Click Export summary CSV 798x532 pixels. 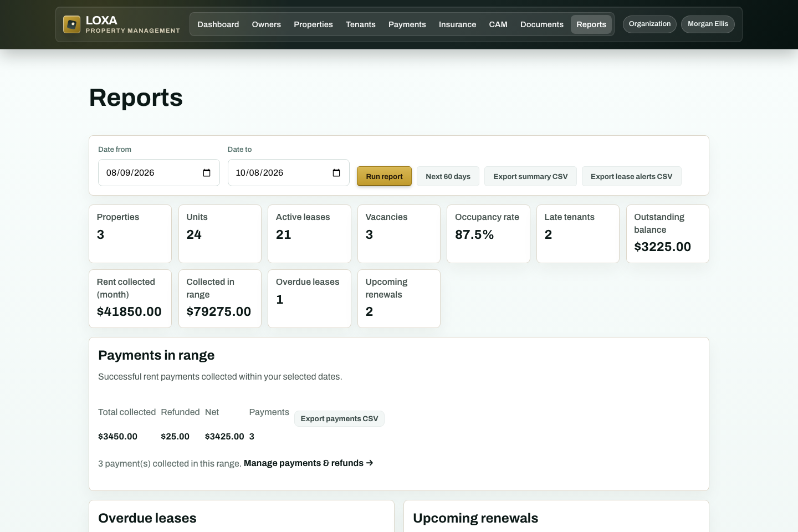[530, 176]
